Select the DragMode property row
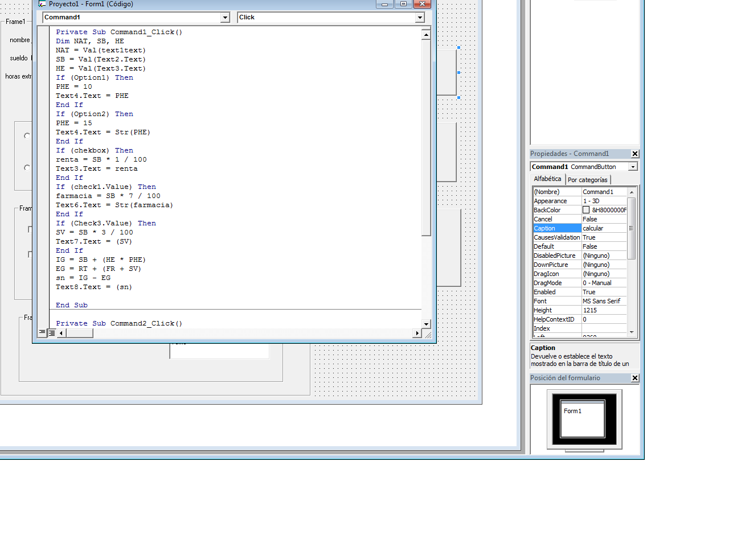The image size is (729, 560). [580, 283]
